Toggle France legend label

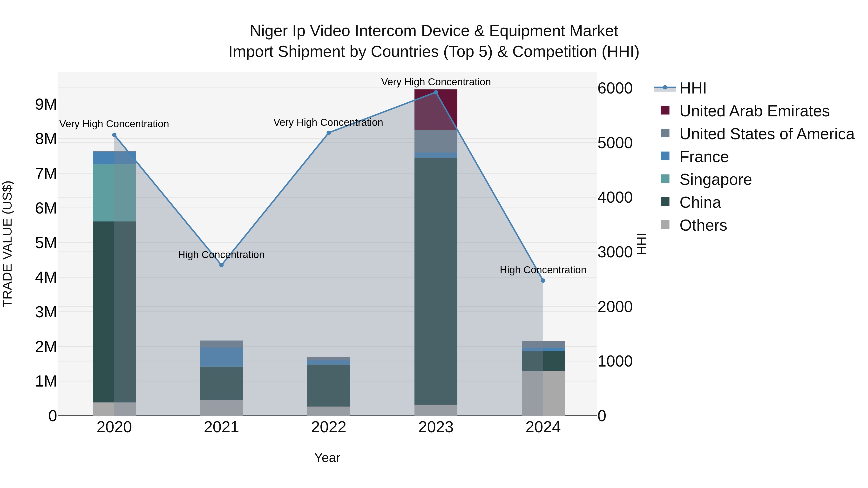point(704,157)
